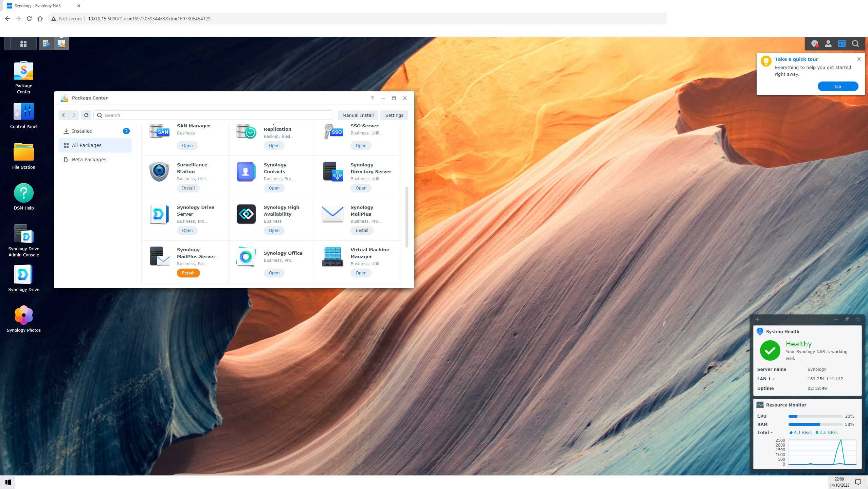The width and height of the screenshot is (868, 489).
Task: Go to browser home page
Action: (x=40, y=19)
